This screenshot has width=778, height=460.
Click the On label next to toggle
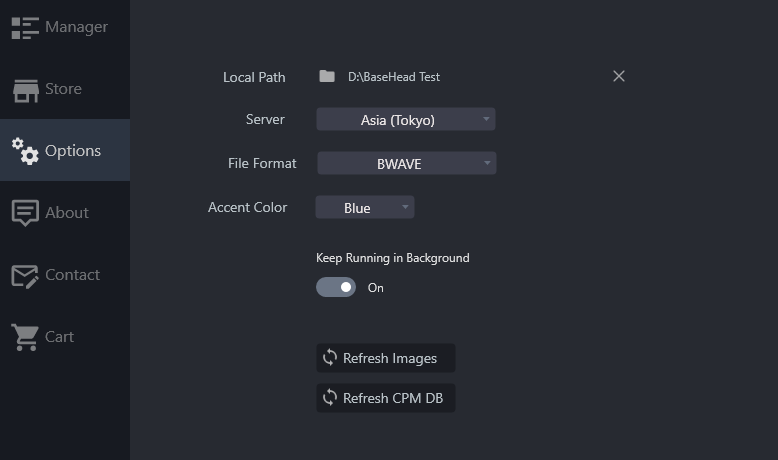pos(376,288)
